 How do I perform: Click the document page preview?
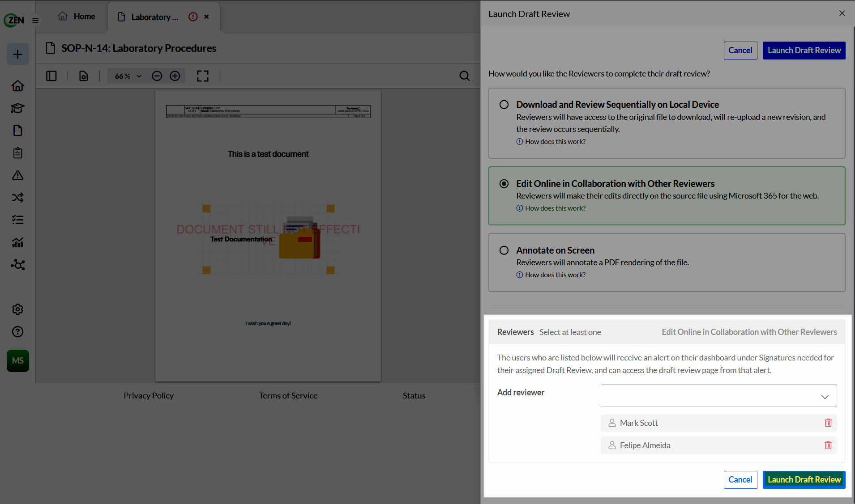[268, 236]
